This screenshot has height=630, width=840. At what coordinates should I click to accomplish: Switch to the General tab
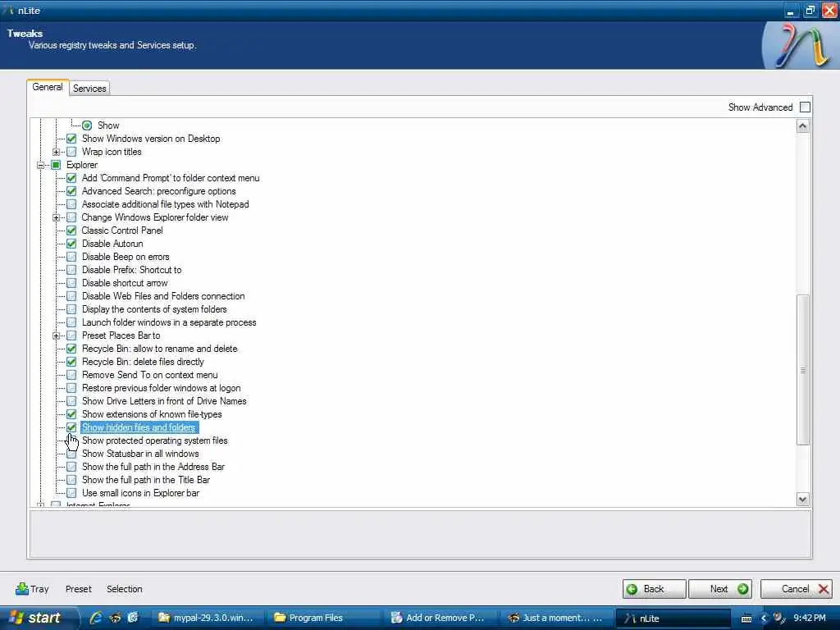point(47,87)
